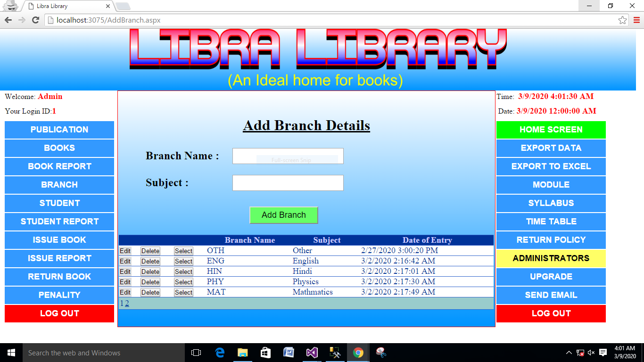
Task: Bookmark this page with the star icon
Action: (622, 20)
